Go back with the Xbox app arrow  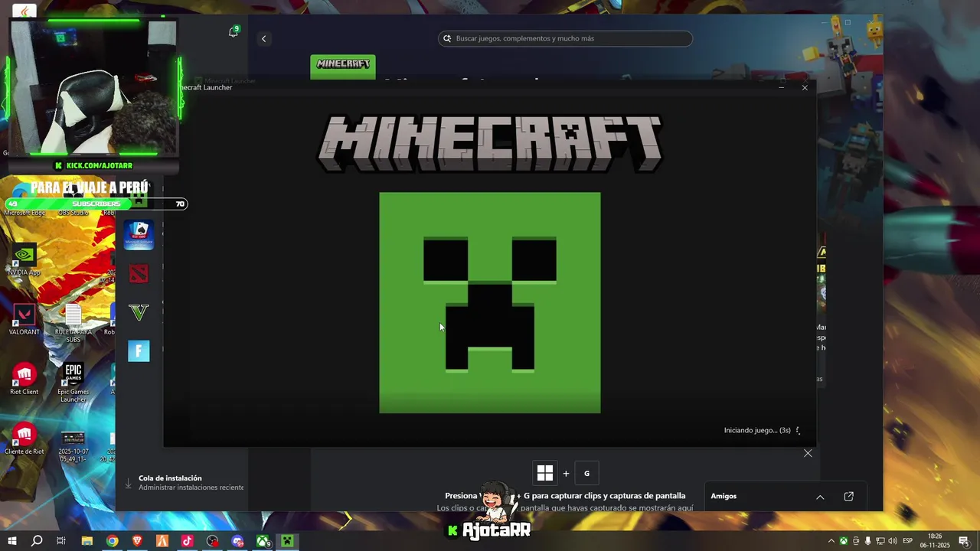pos(264,39)
